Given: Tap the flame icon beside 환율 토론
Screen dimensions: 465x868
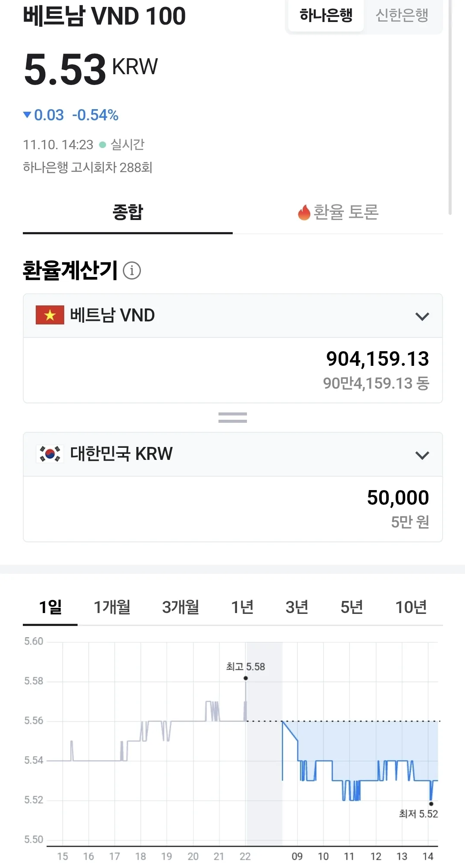Looking at the screenshot, I should (x=304, y=212).
